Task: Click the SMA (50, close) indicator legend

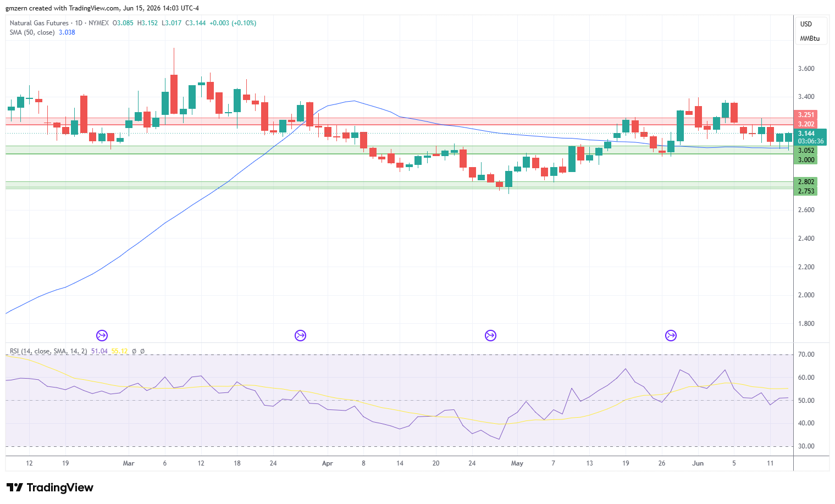Action: click(32, 32)
